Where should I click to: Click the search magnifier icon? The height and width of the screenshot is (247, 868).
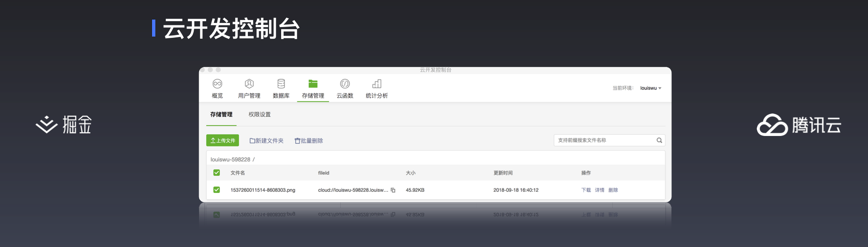[659, 141]
